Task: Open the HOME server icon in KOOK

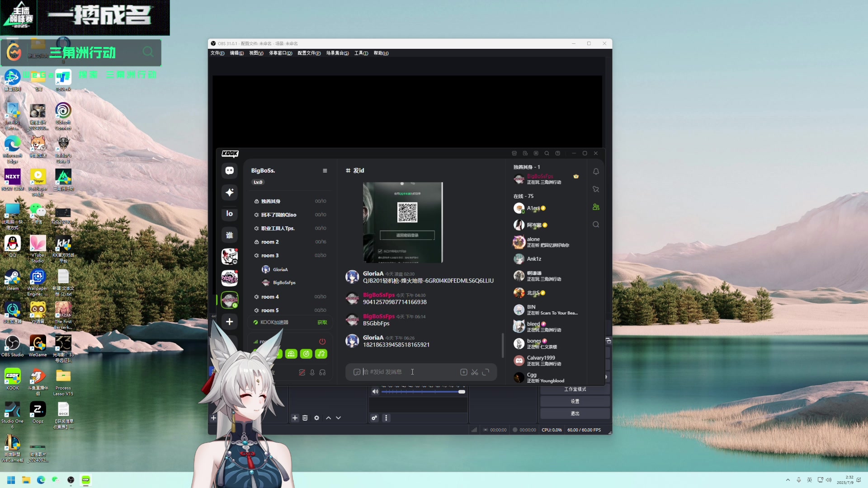Action: (230, 278)
